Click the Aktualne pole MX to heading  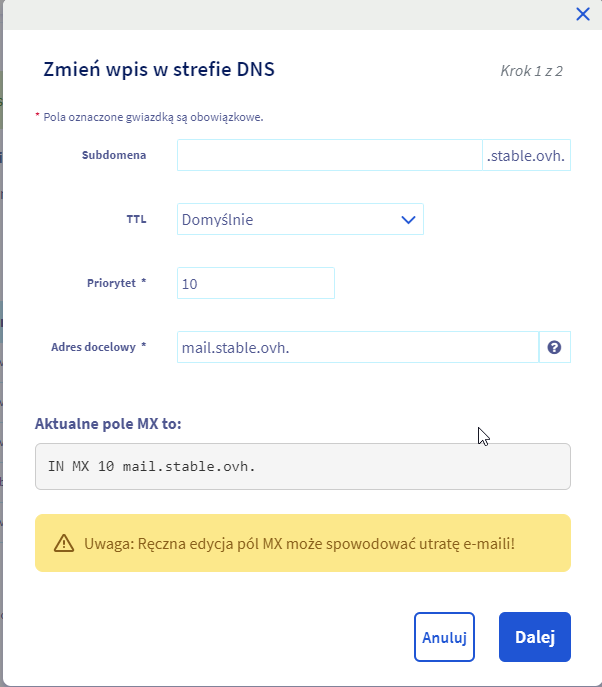[x=108, y=424]
